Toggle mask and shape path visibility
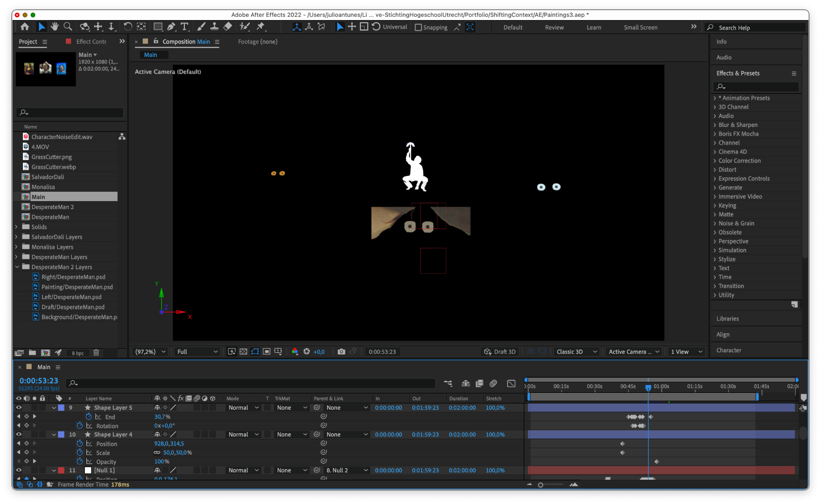Screen dimensions: 818x504 pyautogui.click(x=255, y=352)
